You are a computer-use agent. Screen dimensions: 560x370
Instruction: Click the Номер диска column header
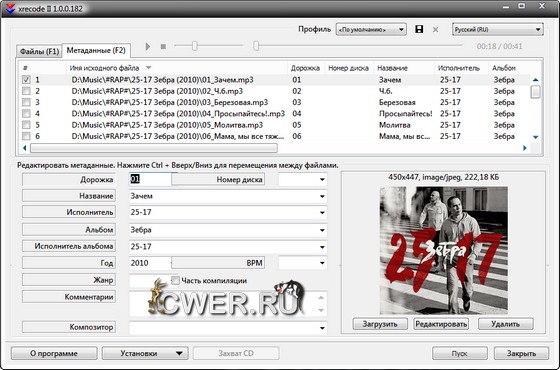coord(348,68)
